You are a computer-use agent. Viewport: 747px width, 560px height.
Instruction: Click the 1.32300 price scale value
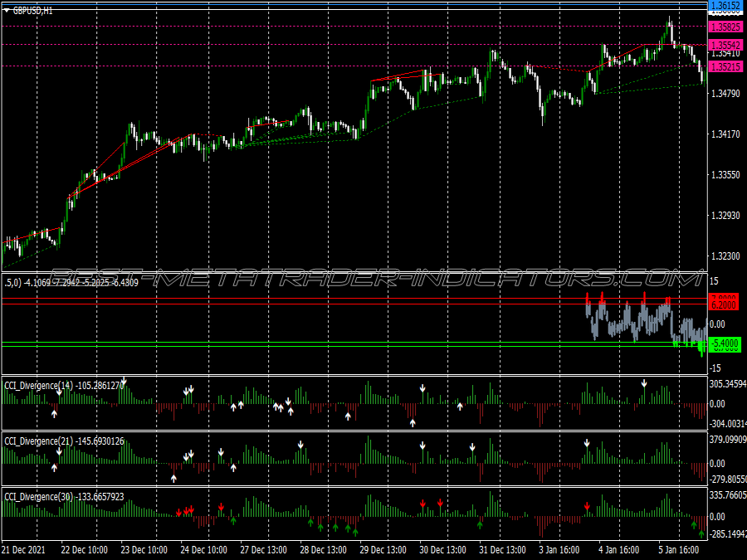(725, 256)
